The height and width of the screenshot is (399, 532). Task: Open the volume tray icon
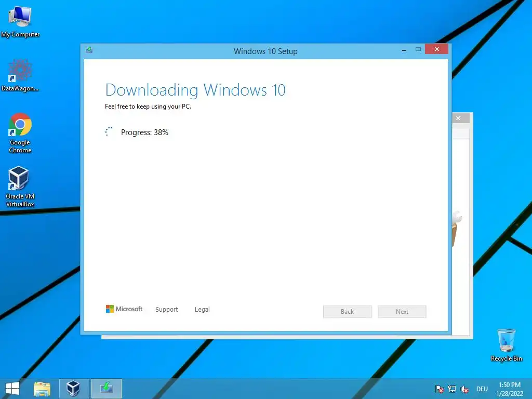point(464,389)
